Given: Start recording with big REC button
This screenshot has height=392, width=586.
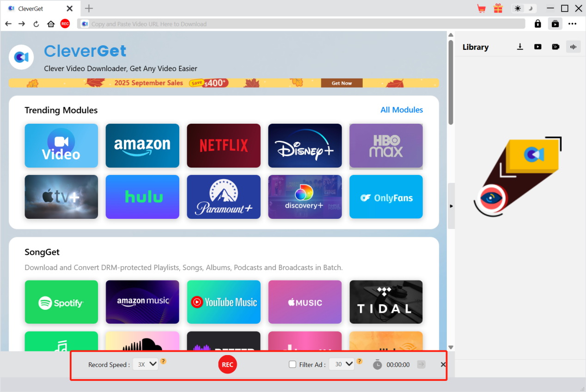Looking at the screenshot, I should coord(227,364).
